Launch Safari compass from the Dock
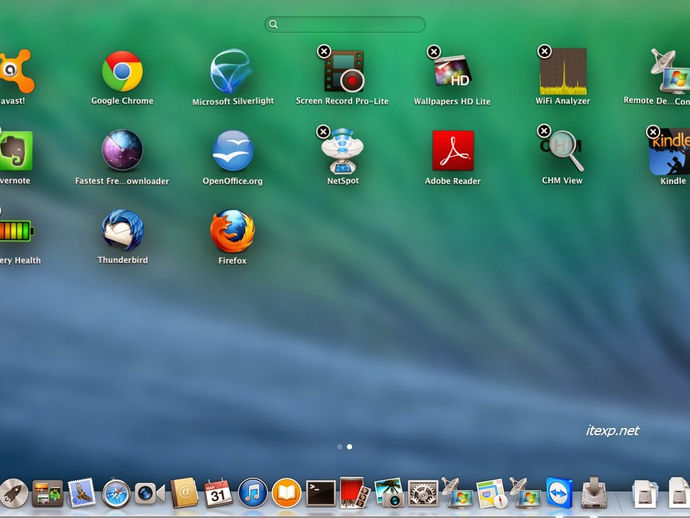Viewport: 690px width, 518px height. pyautogui.click(x=116, y=494)
